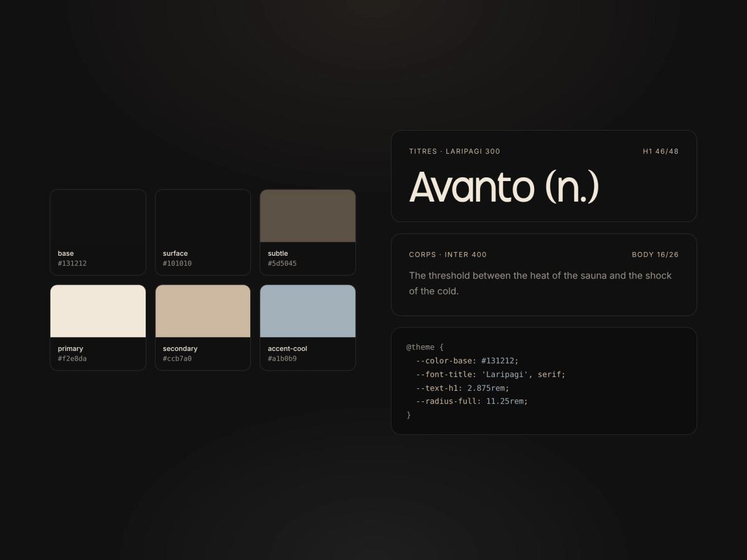
Task: Click the '--text-h1: 2.875rem;' code line
Action: click(463, 388)
